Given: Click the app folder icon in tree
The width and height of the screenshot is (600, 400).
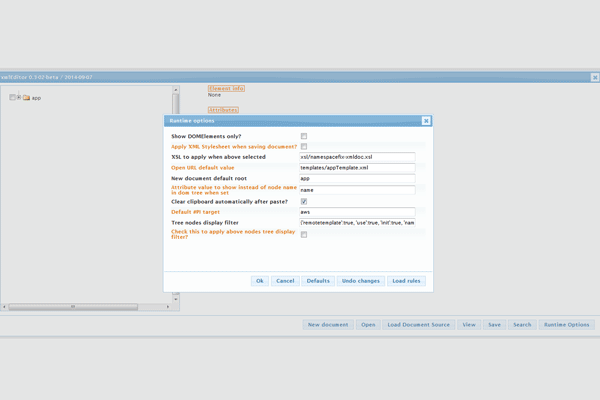Looking at the screenshot, I should [x=27, y=98].
